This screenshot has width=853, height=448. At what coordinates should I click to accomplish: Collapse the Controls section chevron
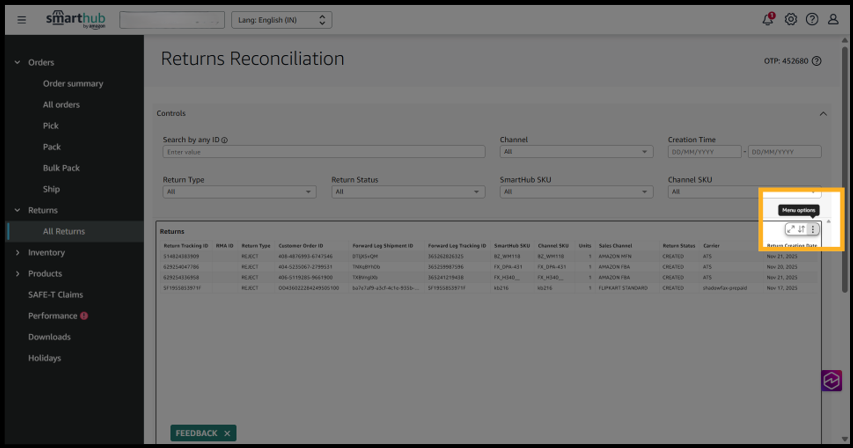click(x=823, y=114)
